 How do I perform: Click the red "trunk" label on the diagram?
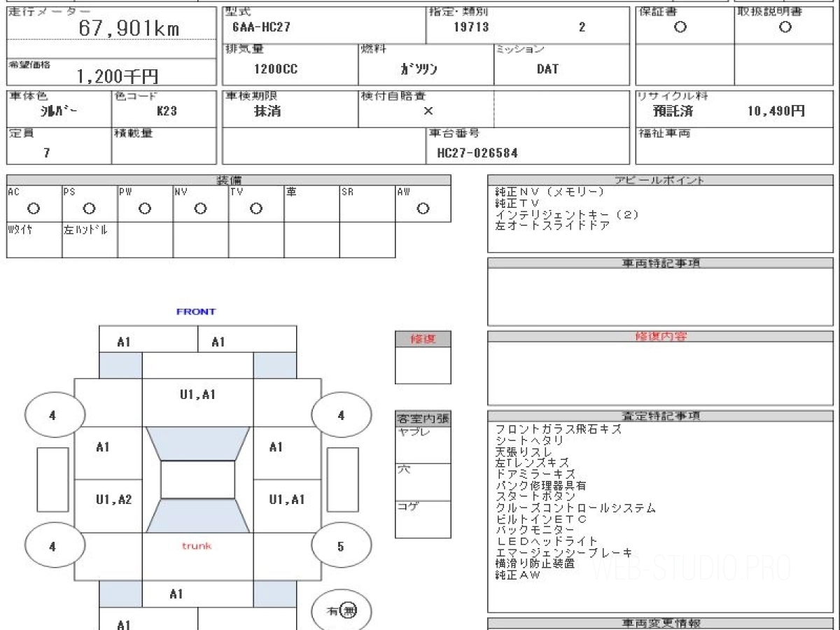point(197,545)
